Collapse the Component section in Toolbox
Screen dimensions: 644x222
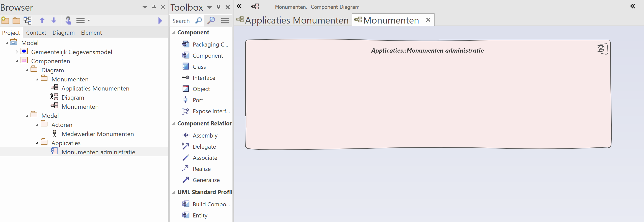(174, 32)
